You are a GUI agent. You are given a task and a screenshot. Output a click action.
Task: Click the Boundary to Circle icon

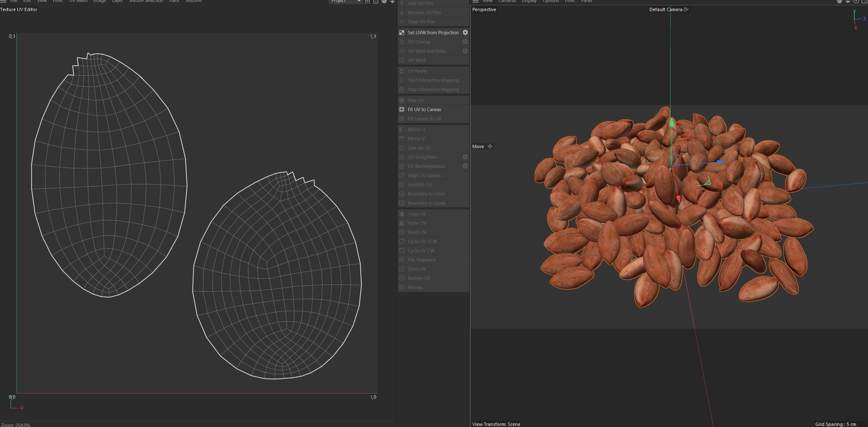click(402, 194)
